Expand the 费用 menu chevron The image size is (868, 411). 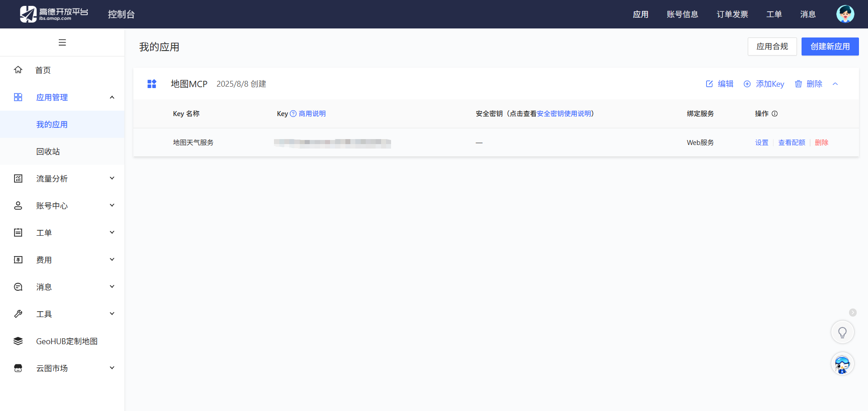pos(112,260)
